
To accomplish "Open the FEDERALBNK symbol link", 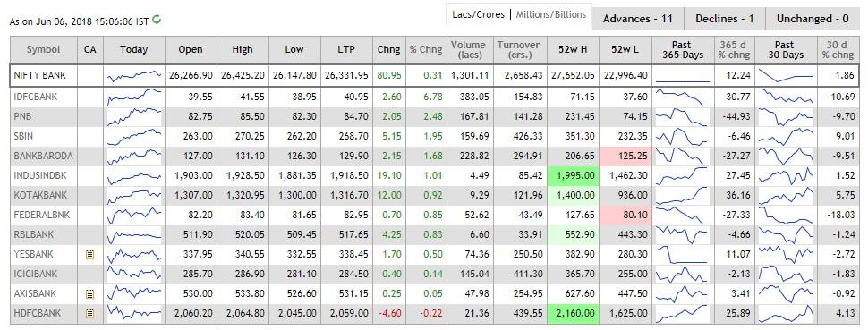I will (x=41, y=216).
